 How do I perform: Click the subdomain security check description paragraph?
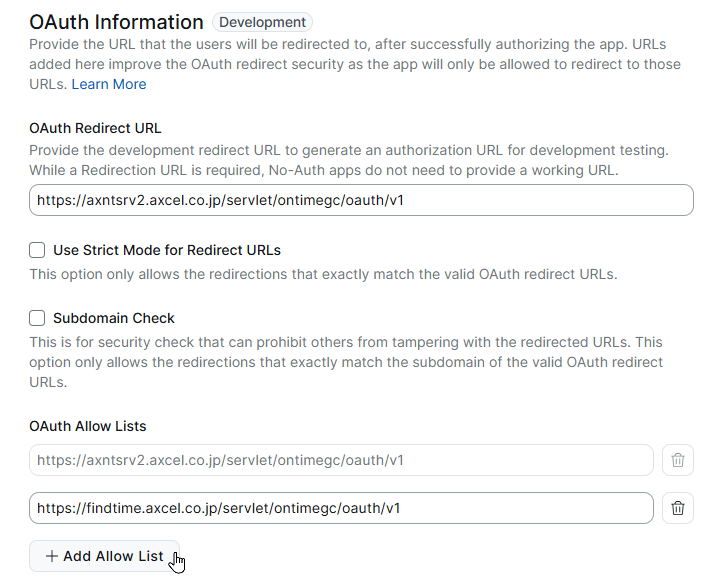click(x=346, y=362)
